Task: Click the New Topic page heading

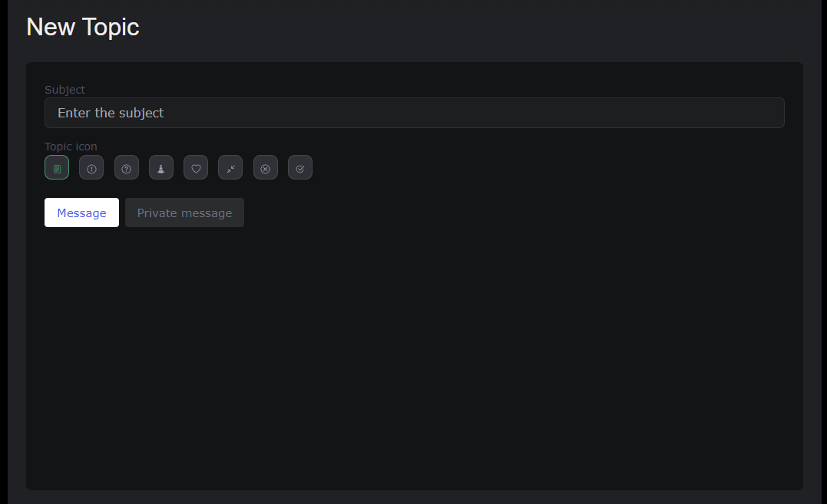Action: tap(83, 27)
